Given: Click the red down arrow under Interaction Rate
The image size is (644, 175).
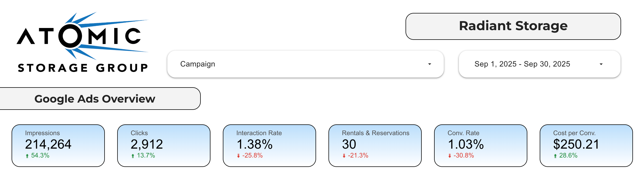Looking at the screenshot, I should click(238, 156).
